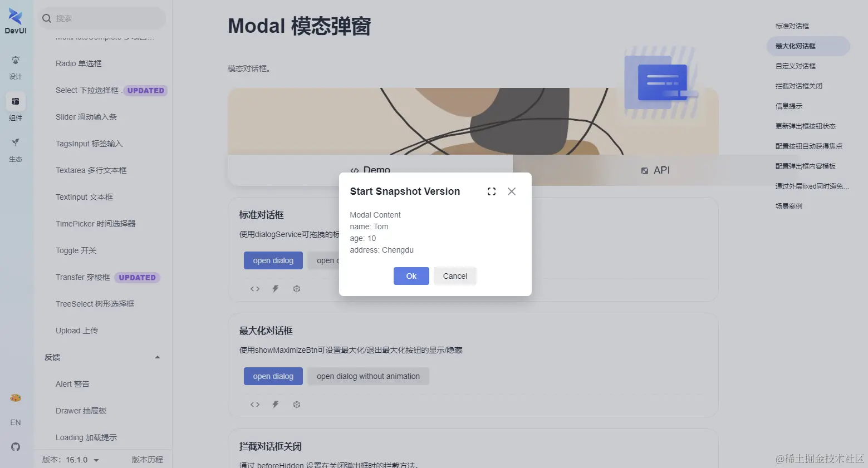Collapse the 反馈 category
868x468 pixels.
tap(158, 357)
